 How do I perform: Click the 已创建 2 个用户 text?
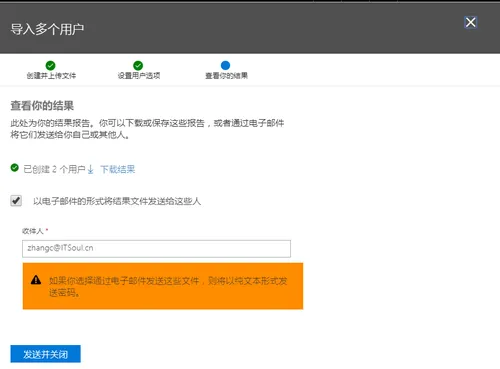(x=54, y=169)
